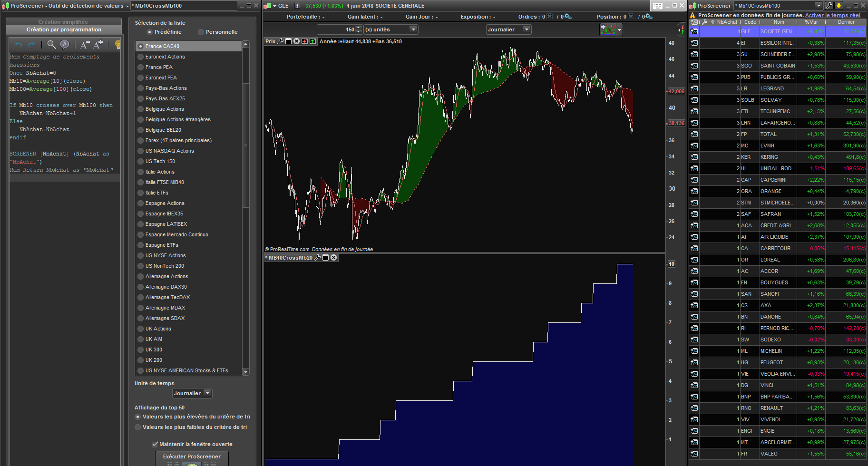Switch to Création simplifiée tab

64,22
